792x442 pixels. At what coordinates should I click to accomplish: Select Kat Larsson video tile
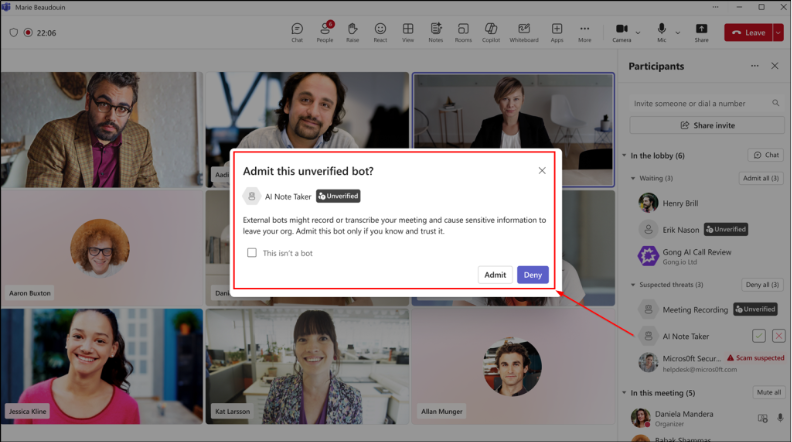click(307, 366)
